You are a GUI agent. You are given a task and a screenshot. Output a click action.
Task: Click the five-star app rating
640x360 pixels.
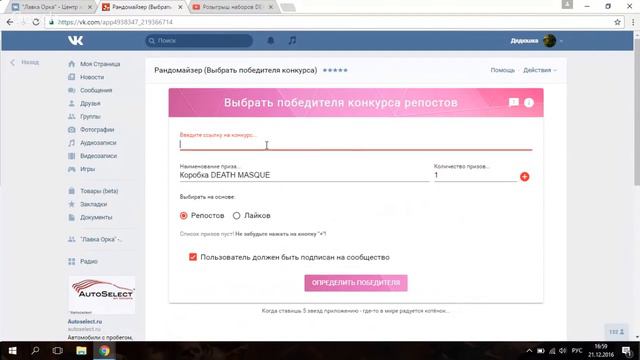click(335, 70)
